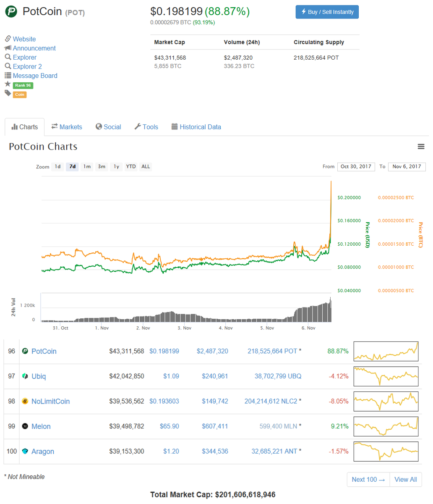Viewport: 433px width, 504px height.
Task: Click Ubiq price $1.09
Action: coord(171,376)
